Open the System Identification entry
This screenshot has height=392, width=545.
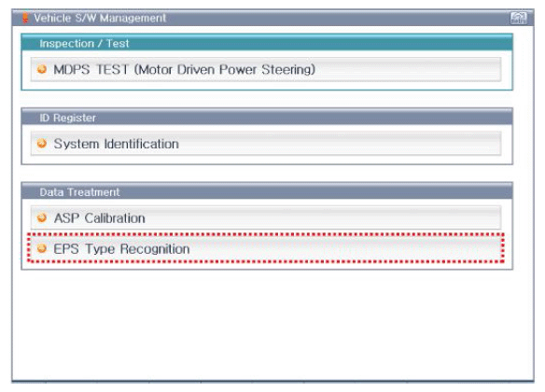click(266, 144)
